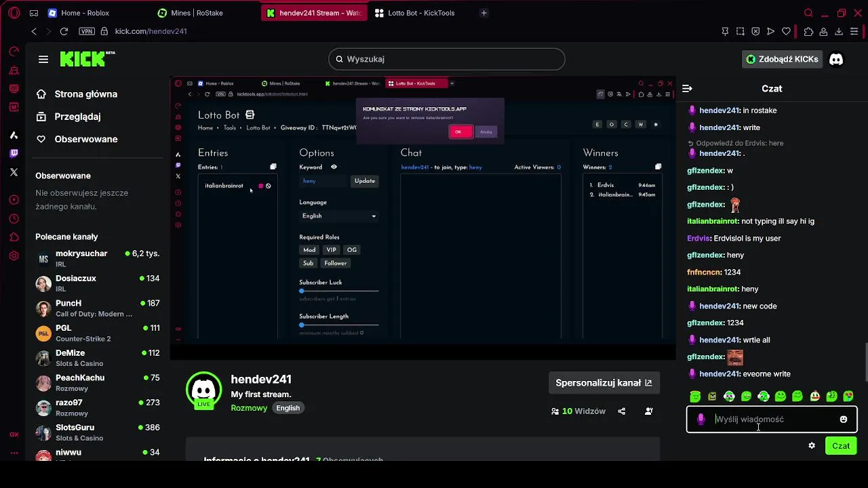Open Easy Setup sliders icon

tap(855, 31)
